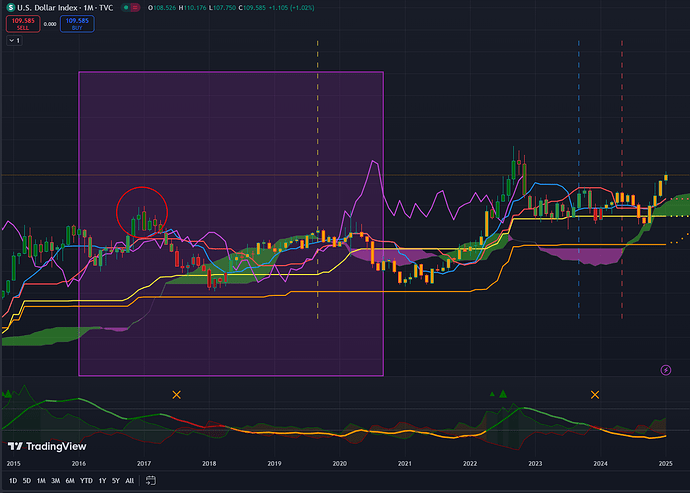Click the 2015 label on time axis
690x493 pixels.
[x=13, y=464]
